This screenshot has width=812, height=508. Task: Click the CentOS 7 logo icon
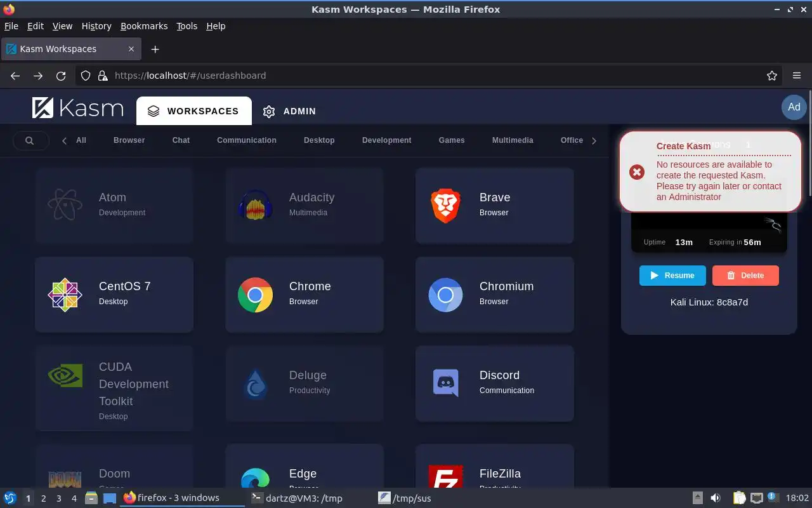65,294
